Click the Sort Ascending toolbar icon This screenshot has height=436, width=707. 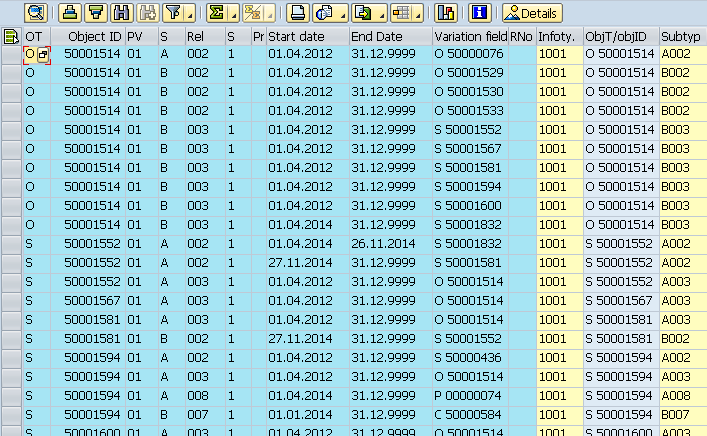point(69,13)
